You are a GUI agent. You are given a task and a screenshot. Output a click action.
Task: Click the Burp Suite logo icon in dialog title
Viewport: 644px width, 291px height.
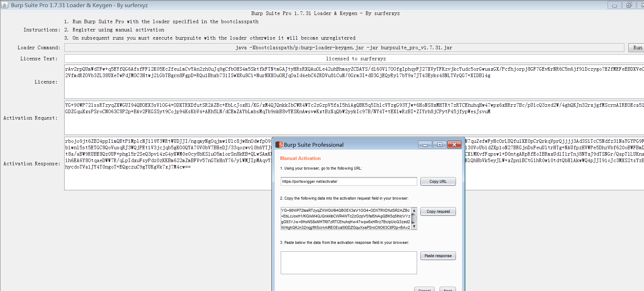click(279, 145)
